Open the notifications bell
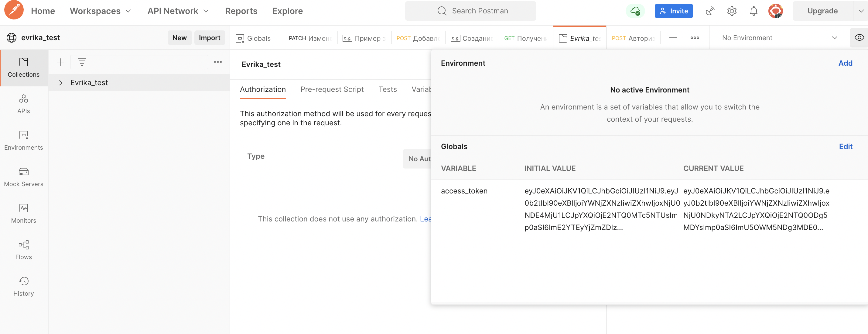 (x=754, y=11)
